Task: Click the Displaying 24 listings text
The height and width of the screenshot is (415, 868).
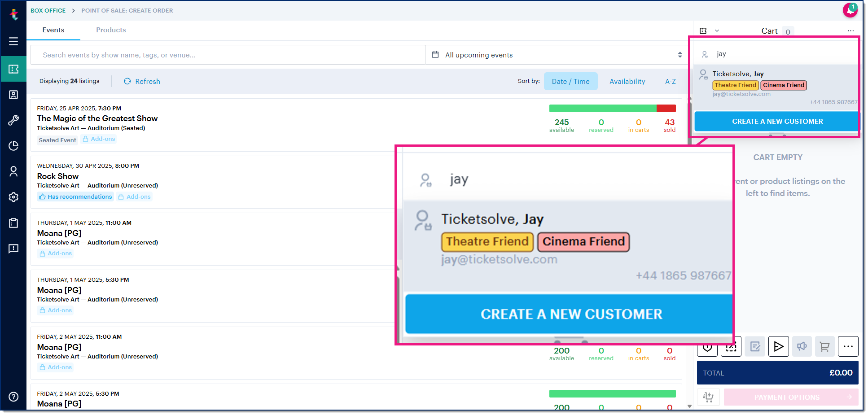Action: point(69,81)
